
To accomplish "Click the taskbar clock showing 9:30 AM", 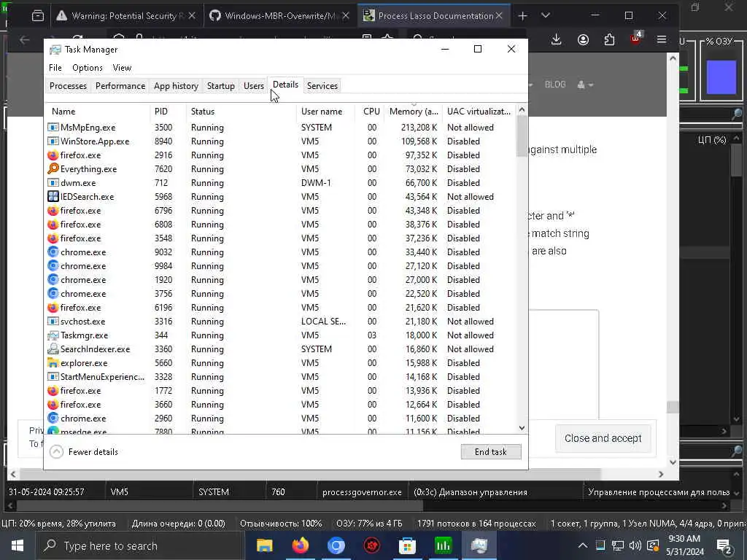I will click(x=684, y=545).
